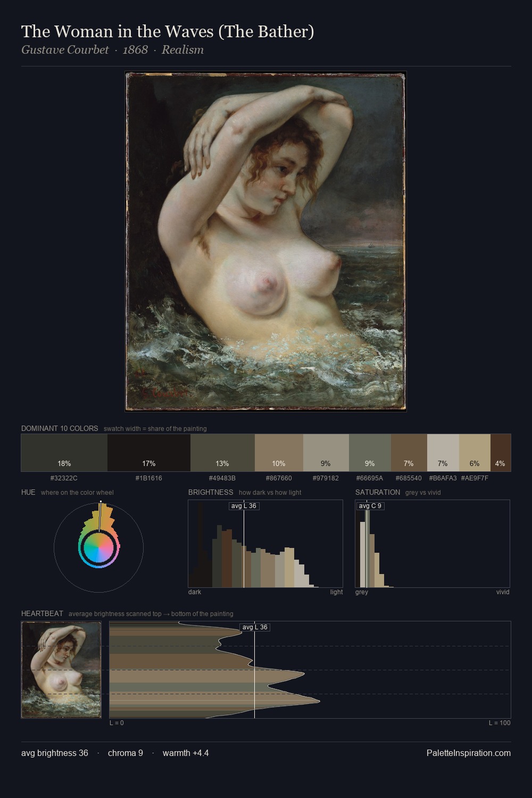Click the SATURATION section heading
This screenshot has height=798, width=532.
378,492
